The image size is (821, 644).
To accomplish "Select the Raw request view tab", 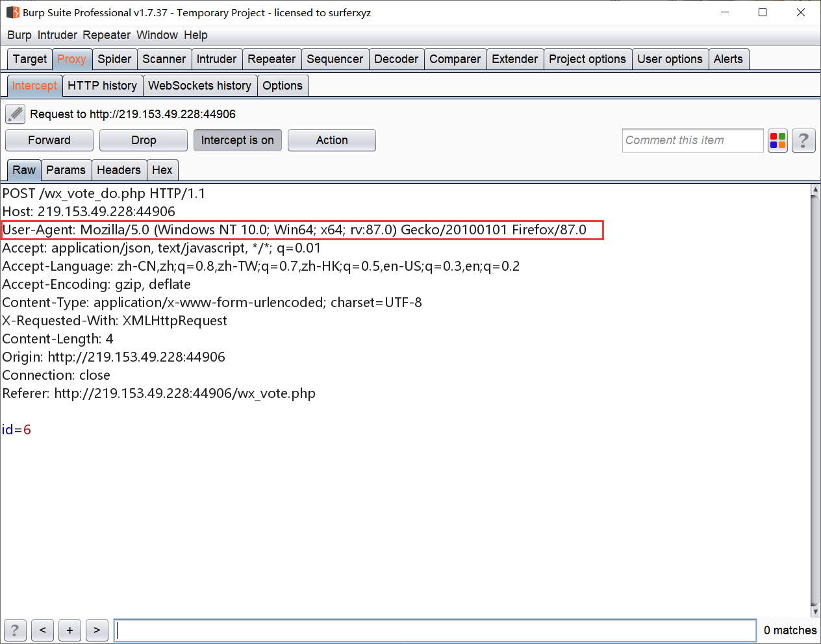I will tap(24, 170).
